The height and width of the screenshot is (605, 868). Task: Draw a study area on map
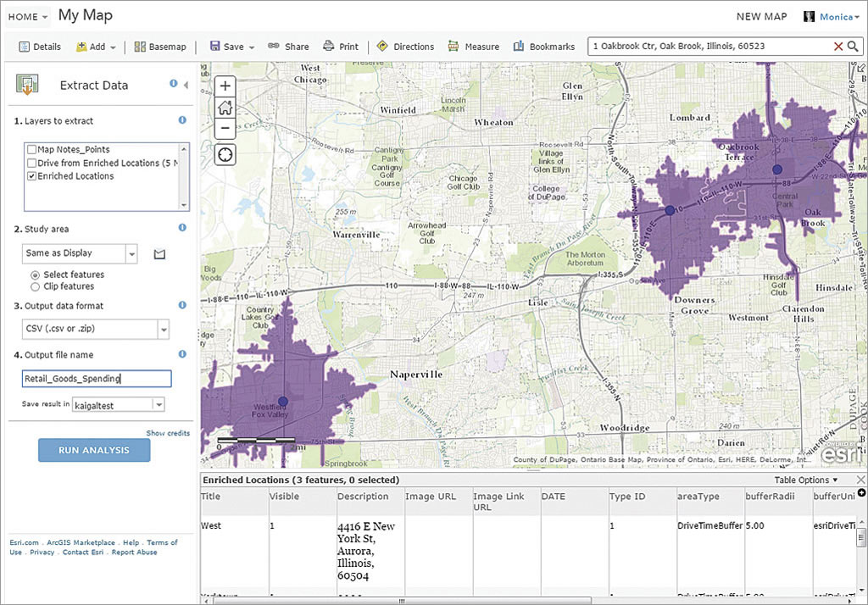click(x=159, y=254)
